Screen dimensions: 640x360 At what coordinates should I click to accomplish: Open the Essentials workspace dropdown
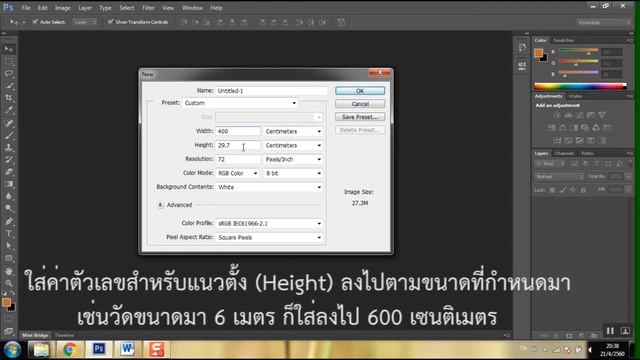603,22
